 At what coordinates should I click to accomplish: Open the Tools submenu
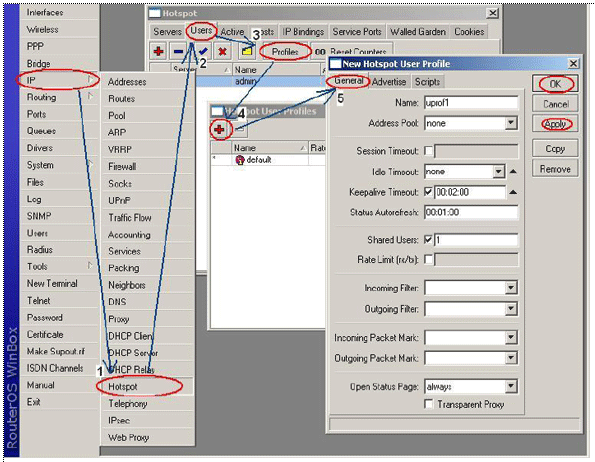[58, 266]
